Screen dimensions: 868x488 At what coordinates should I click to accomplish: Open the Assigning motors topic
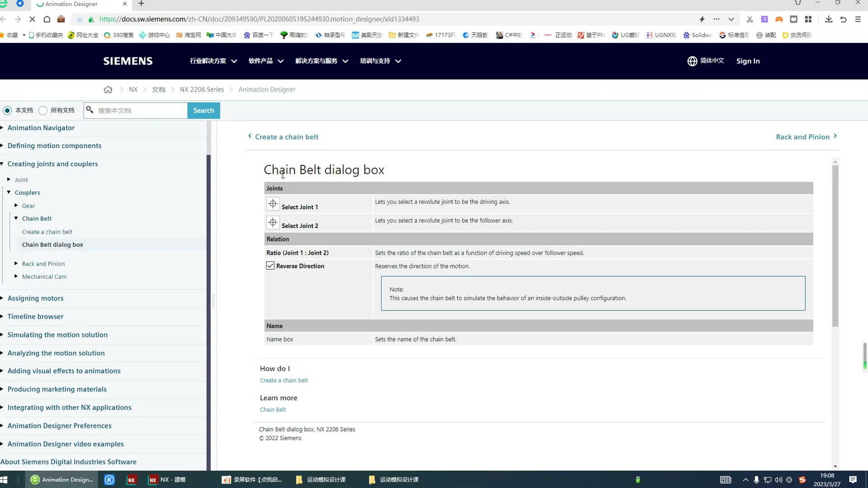pyautogui.click(x=35, y=298)
